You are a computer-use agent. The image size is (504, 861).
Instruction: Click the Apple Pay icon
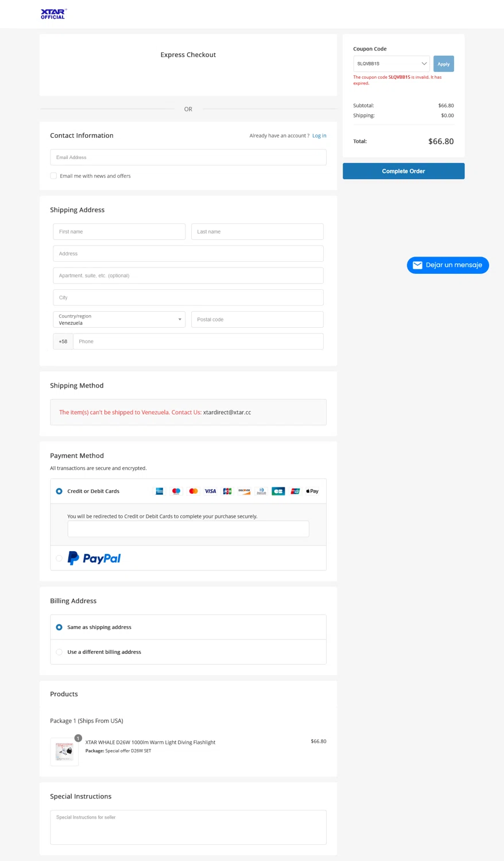click(312, 491)
